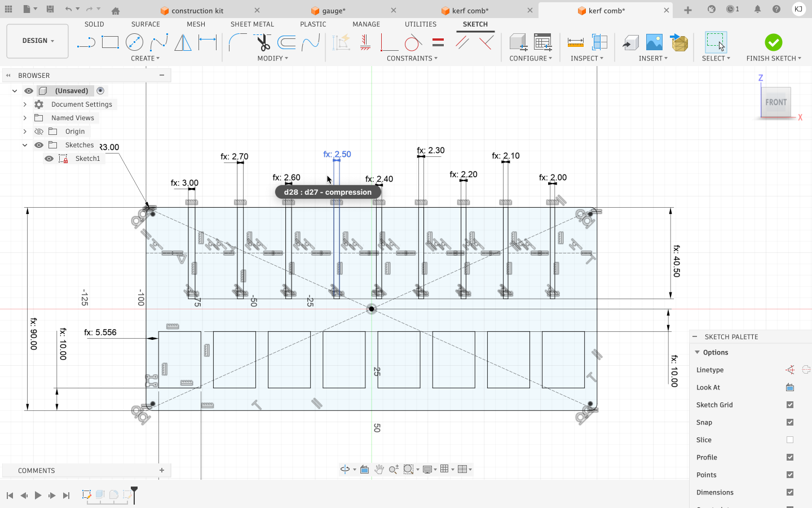Click the Measure tool under Inspect

tap(575, 42)
